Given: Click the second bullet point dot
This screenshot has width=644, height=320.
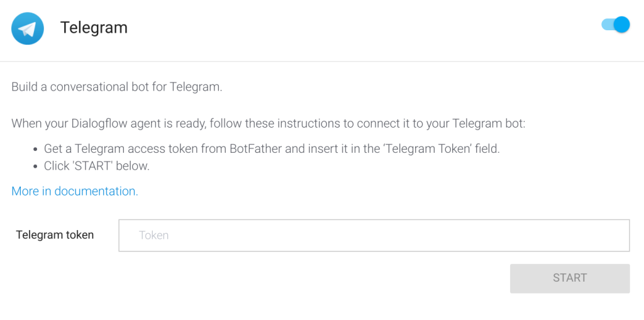Looking at the screenshot, I should tap(36, 167).
